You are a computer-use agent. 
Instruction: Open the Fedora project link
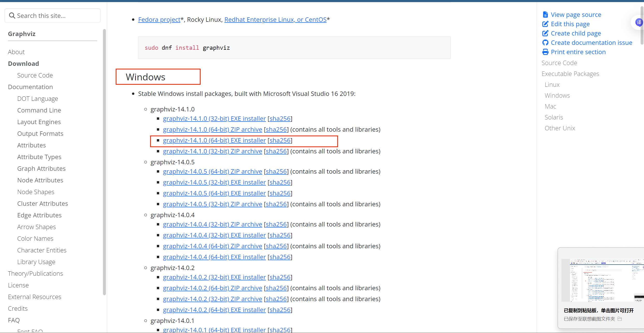click(159, 20)
